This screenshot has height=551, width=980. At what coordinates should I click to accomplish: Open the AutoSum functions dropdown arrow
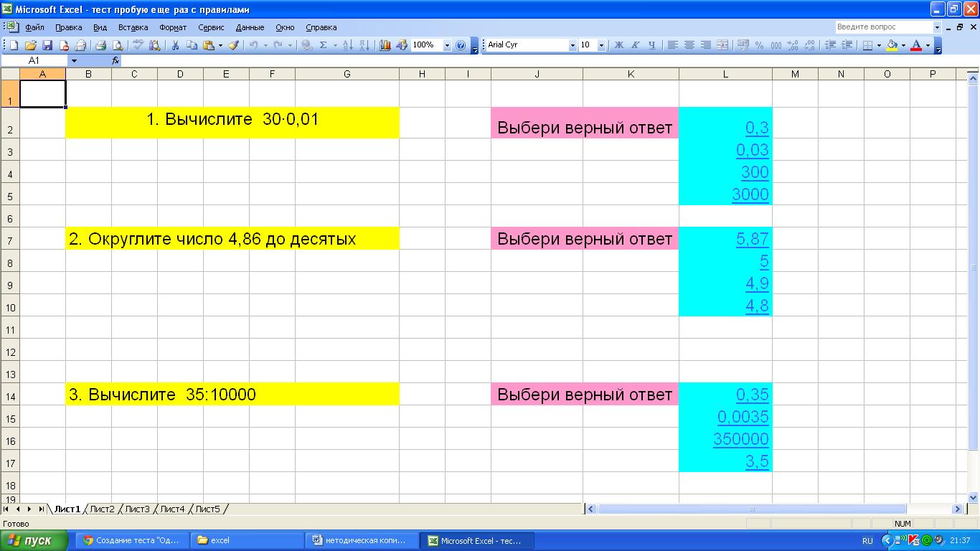tap(335, 45)
